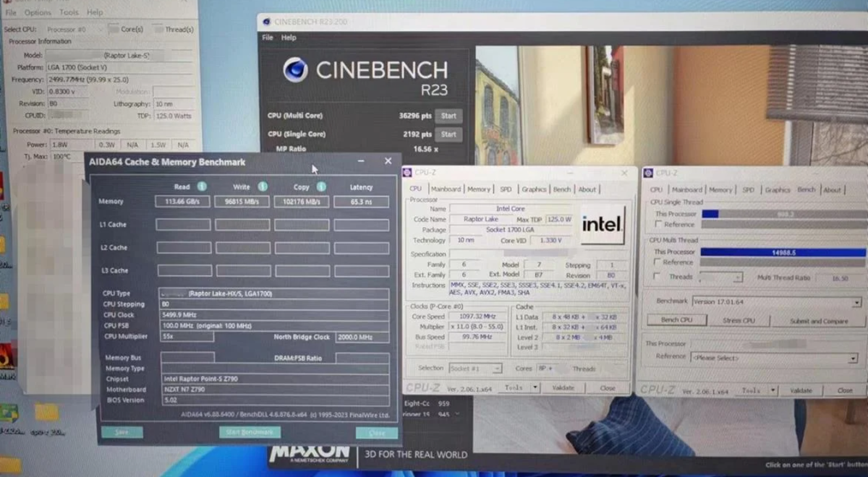This screenshot has height=477, width=868.
Task: Click the Memory Write value 96815 MB/s
Action: [x=242, y=202]
